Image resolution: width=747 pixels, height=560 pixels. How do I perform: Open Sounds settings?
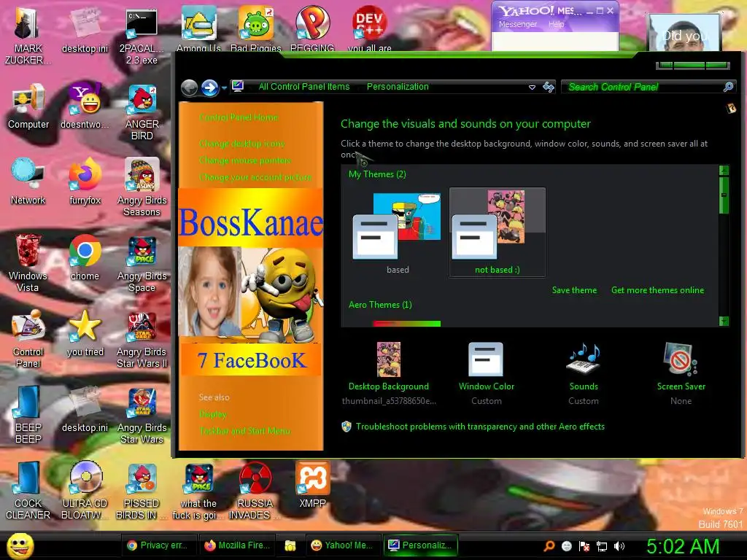pos(584,373)
